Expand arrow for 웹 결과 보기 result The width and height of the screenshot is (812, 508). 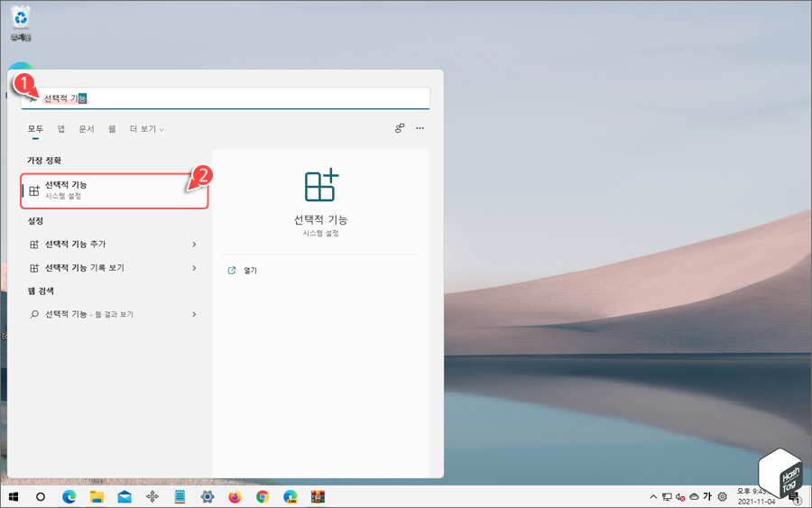(194, 314)
